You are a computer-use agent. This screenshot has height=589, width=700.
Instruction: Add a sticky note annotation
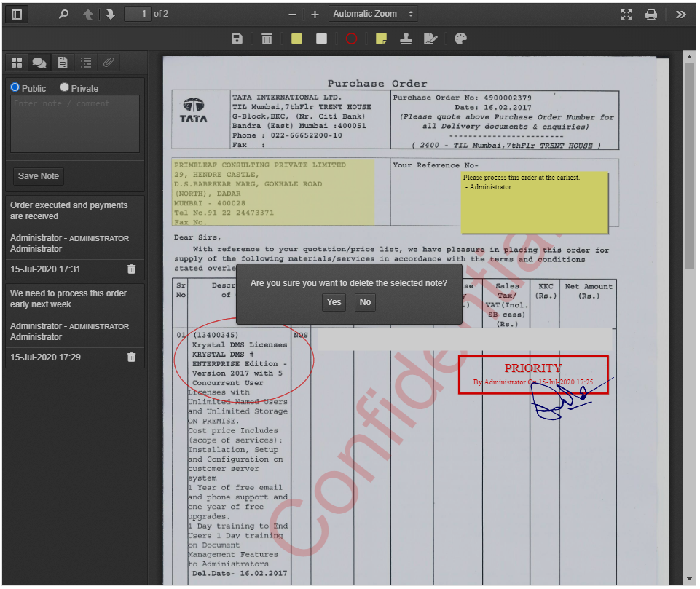[x=381, y=39]
